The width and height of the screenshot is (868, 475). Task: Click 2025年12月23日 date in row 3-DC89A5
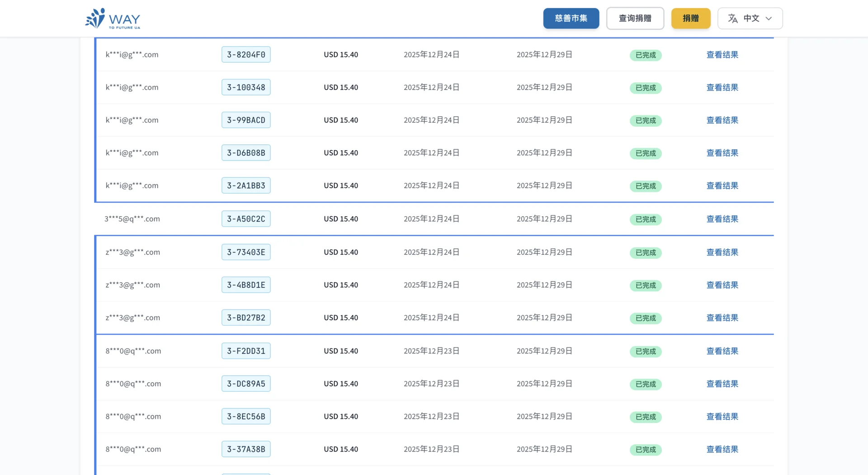(x=432, y=384)
